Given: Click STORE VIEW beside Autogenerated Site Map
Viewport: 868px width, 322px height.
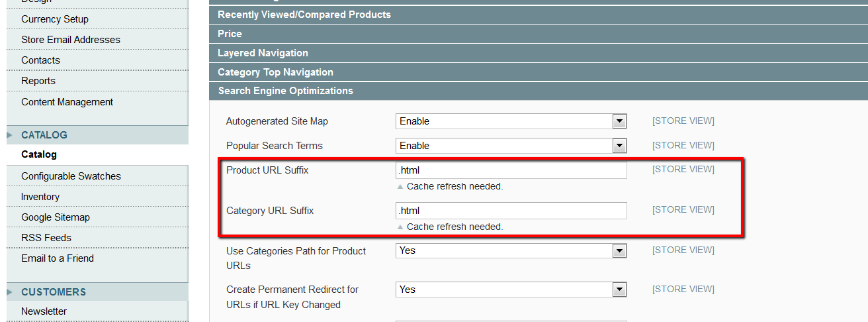Looking at the screenshot, I should 683,121.
